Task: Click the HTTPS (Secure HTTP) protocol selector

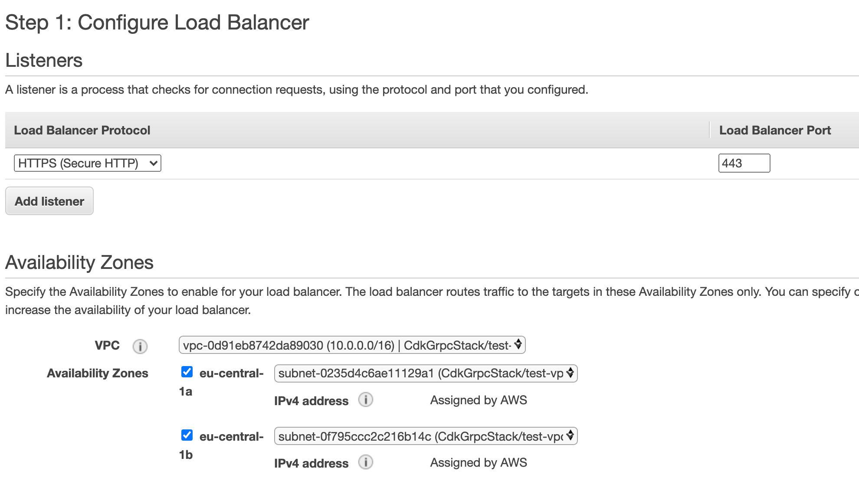Action: click(x=87, y=163)
